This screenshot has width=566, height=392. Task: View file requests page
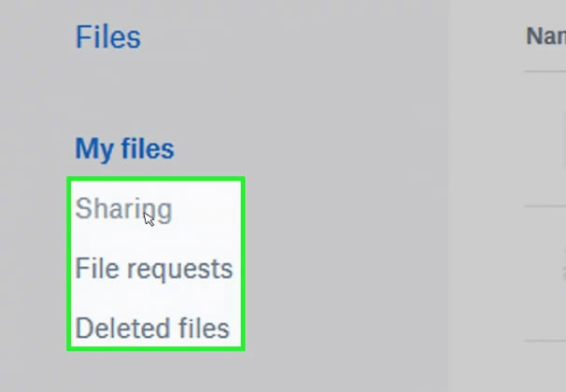153,269
